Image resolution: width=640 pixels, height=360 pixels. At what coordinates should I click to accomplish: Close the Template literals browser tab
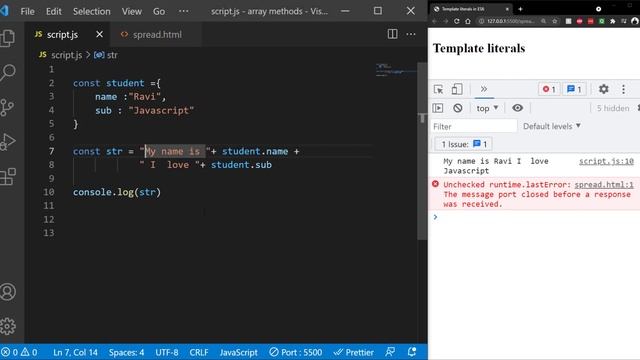click(507, 9)
